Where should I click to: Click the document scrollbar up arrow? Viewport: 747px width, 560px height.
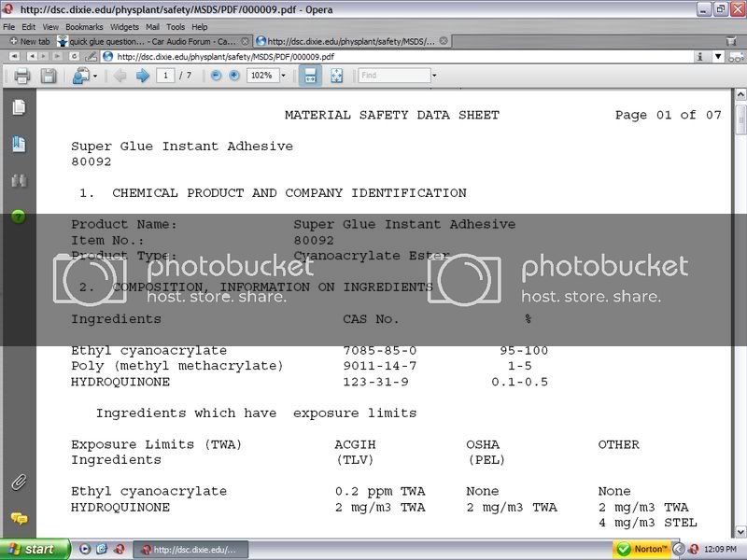point(740,95)
